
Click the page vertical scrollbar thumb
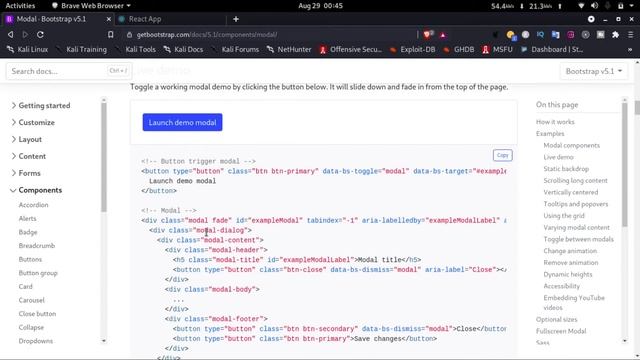point(637,107)
